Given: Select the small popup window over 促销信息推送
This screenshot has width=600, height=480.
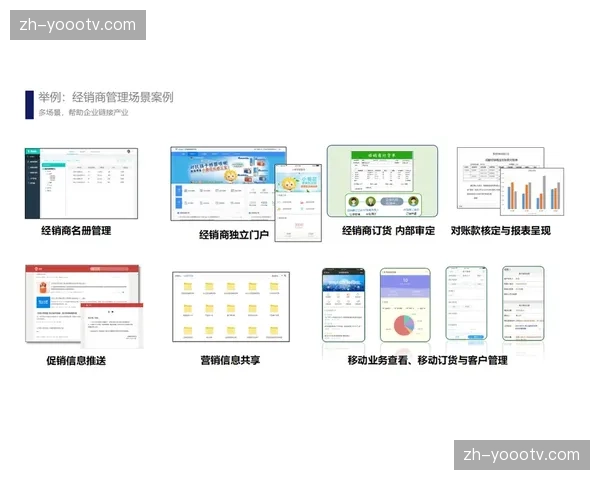Looking at the screenshot, I should coord(112,325).
